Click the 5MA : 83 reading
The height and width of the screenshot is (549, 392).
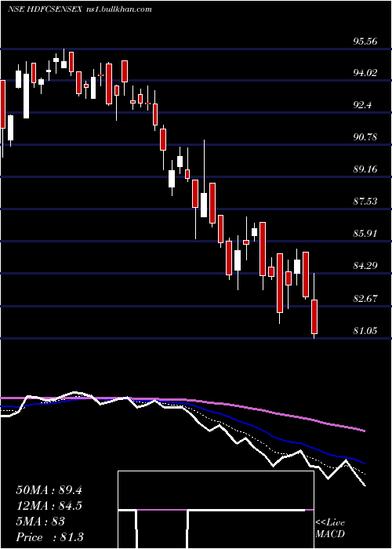[40, 522]
